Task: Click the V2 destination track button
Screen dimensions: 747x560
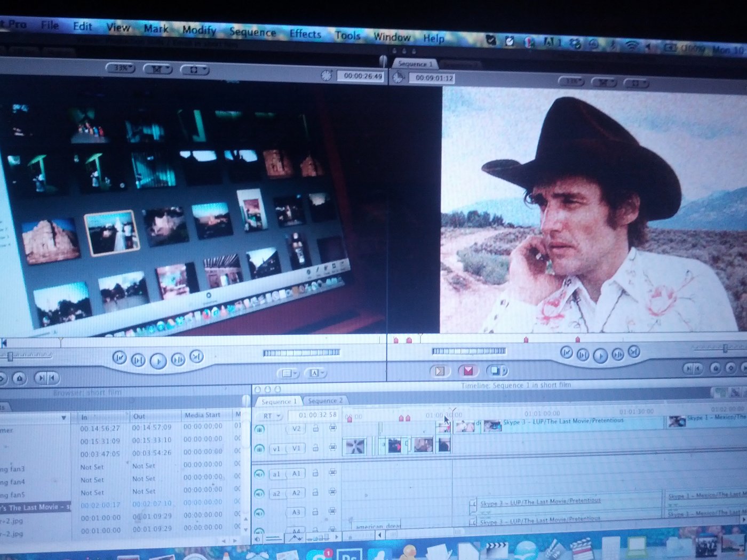Action: pyautogui.click(x=296, y=428)
